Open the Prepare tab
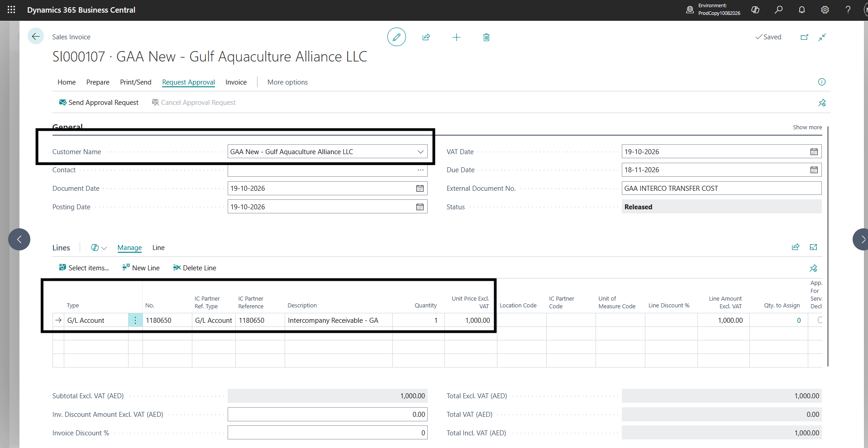This screenshot has height=448, width=868. click(98, 82)
